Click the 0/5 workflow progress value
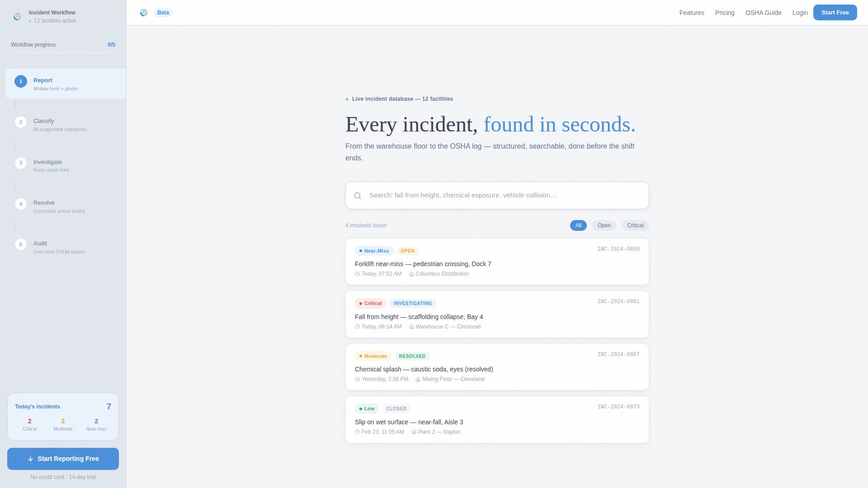Screen dimensions: 868x488 (111, 45)
